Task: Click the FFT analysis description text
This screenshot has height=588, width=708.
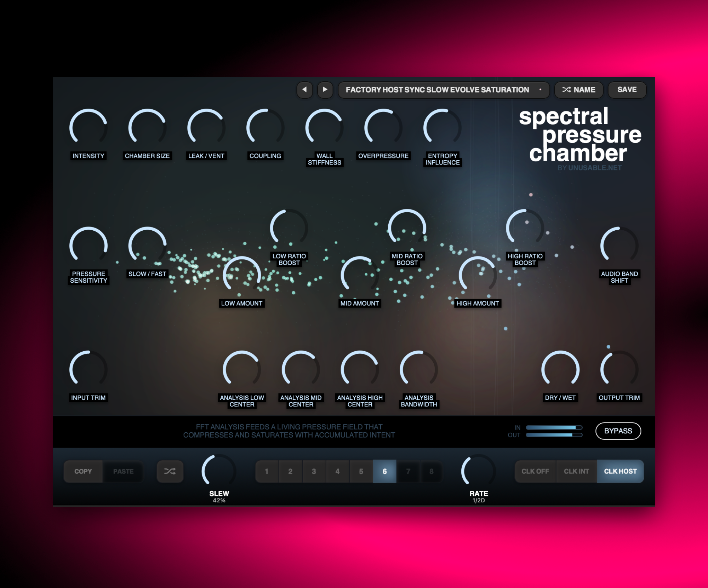Action: (x=289, y=431)
